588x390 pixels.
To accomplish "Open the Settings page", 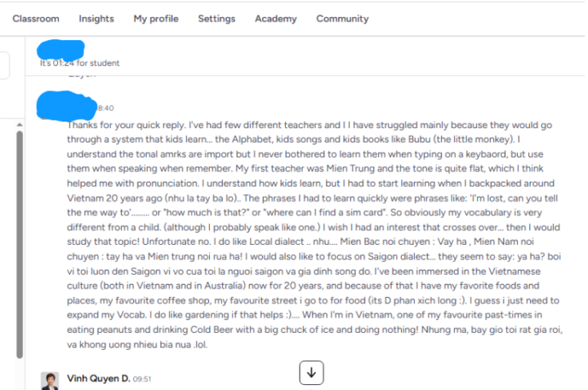I will point(216,19).
